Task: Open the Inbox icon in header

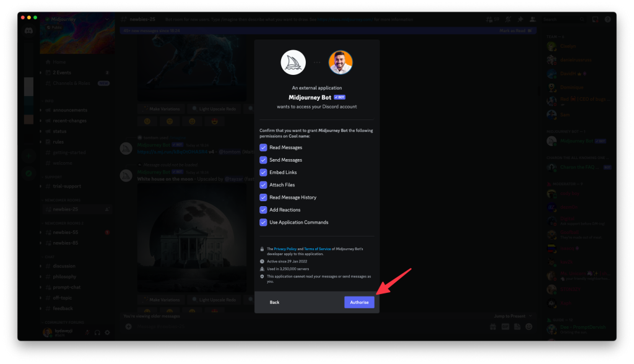Action: (x=595, y=19)
